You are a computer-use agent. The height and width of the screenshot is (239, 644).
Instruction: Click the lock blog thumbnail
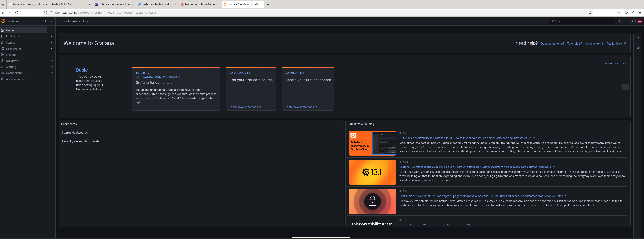[372, 201]
